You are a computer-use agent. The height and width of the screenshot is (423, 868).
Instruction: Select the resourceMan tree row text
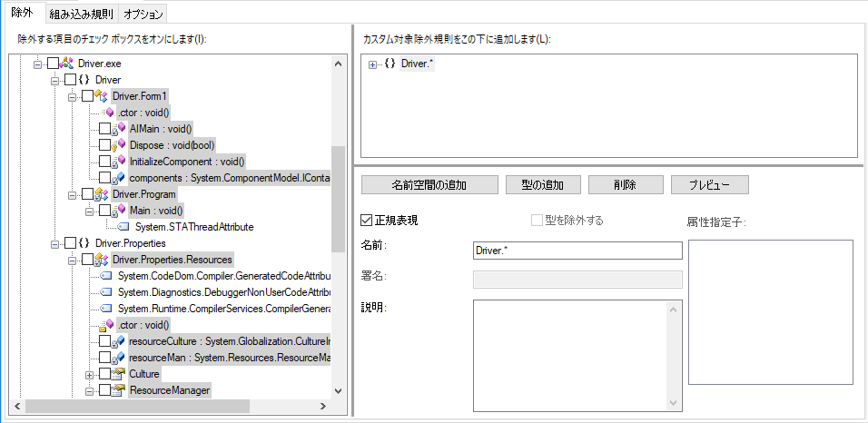(229, 358)
